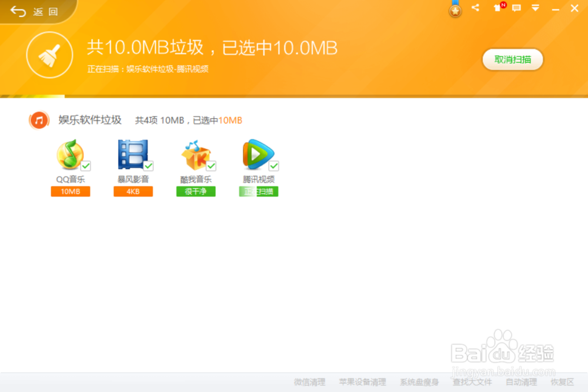Click the 10MB size tag under QQ音乐
The height and width of the screenshot is (392, 588).
(71, 192)
